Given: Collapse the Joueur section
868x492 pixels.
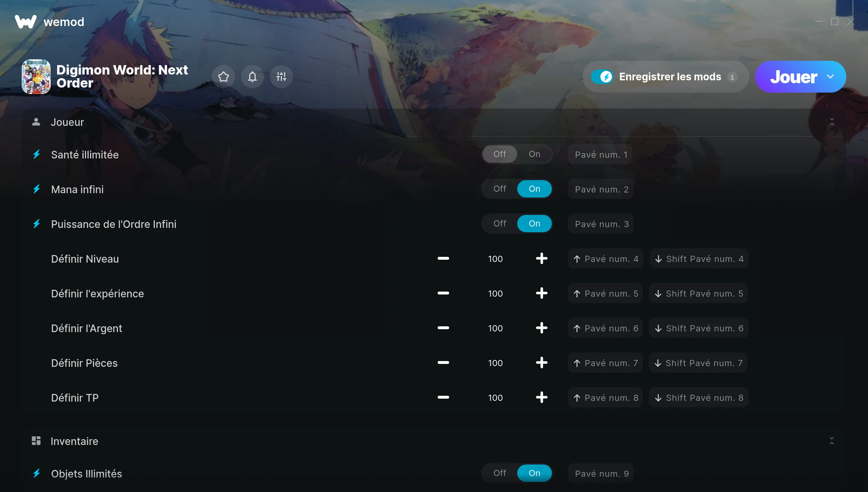Looking at the screenshot, I should (831, 122).
